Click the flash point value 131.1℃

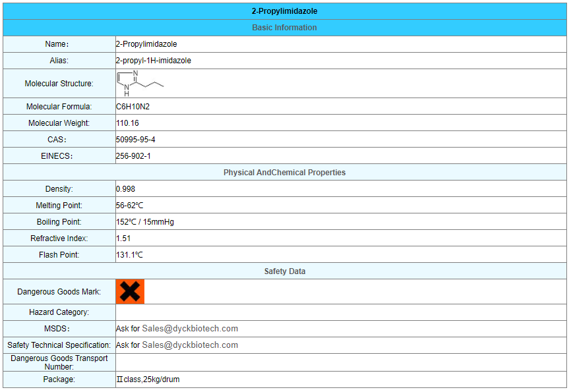(130, 255)
